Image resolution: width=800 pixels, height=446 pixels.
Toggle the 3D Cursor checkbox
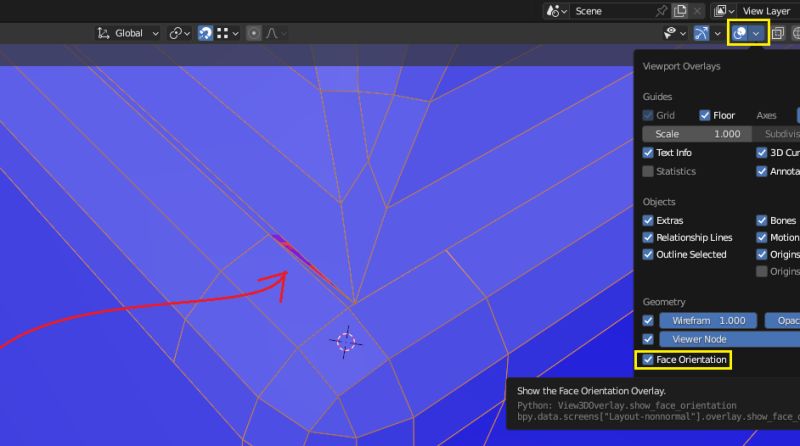point(762,153)
